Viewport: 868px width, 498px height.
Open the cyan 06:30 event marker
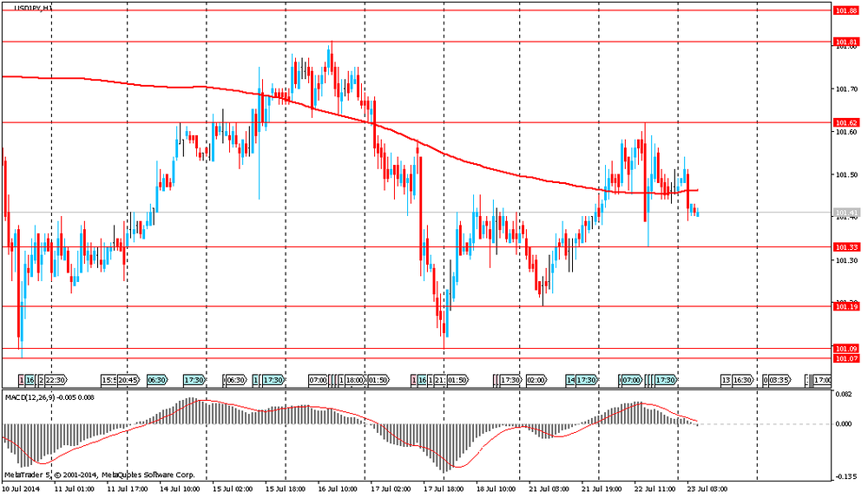point(157,380)
